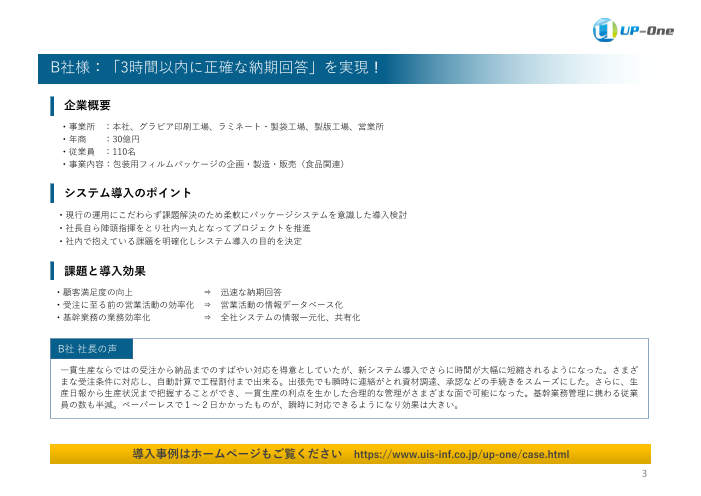Click 全社システムの情報一元化、共有化 text
Screen dimensions: 701x496
(x=290, y=318)
